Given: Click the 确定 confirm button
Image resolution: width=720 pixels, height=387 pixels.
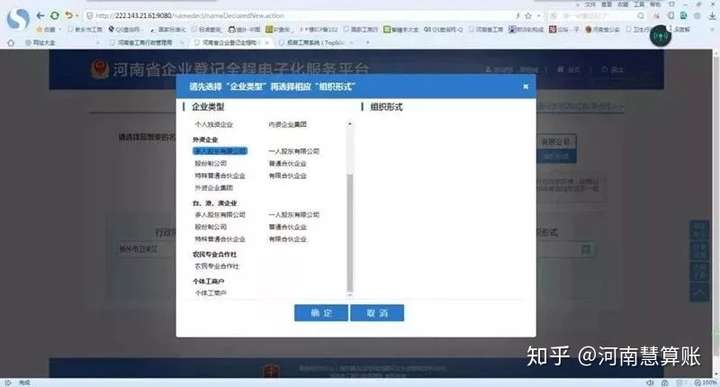Looking at the screenshot, I should point(321,313).
